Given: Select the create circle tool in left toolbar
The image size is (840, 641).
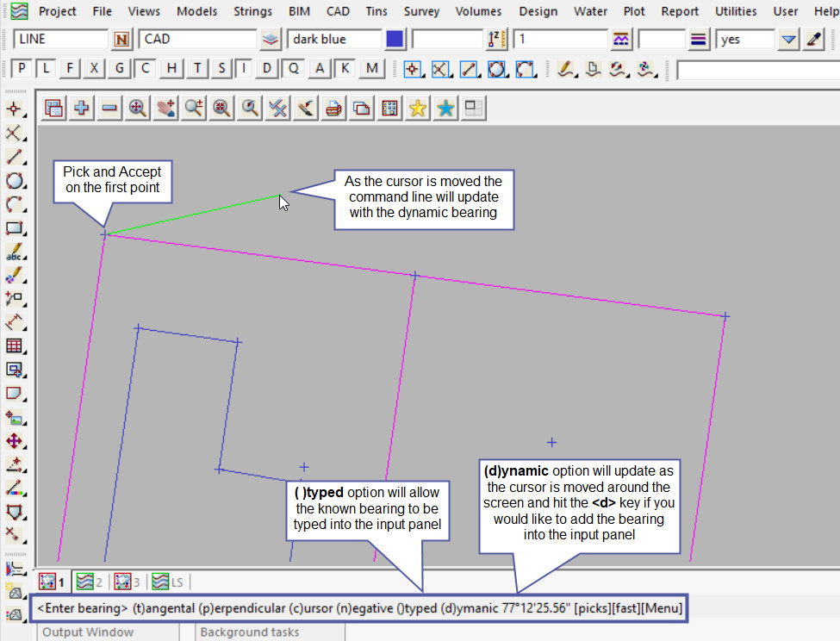Looking at the screenshot, I should (14, 181).
